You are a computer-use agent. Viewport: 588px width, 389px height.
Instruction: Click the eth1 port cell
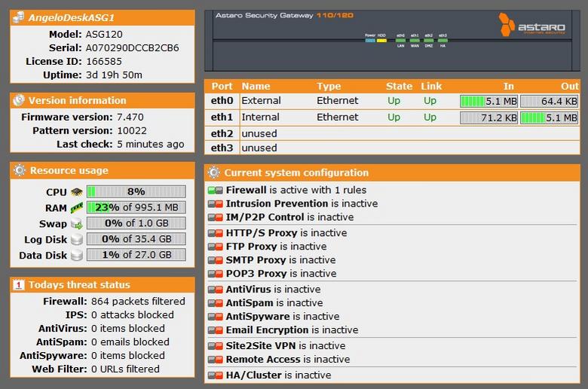pos(222,117)
